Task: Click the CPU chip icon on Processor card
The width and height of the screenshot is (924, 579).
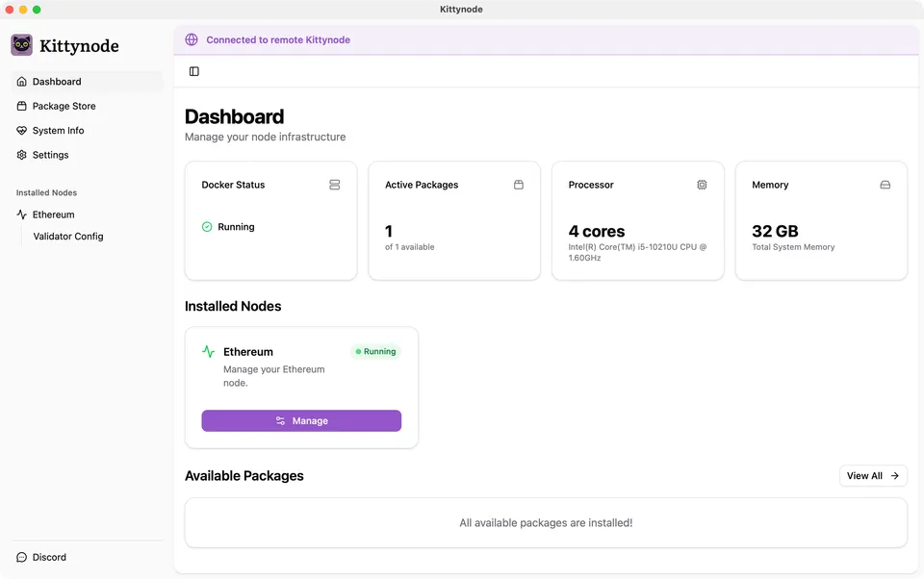Action: pyautogui.click(x=701, y=185)
